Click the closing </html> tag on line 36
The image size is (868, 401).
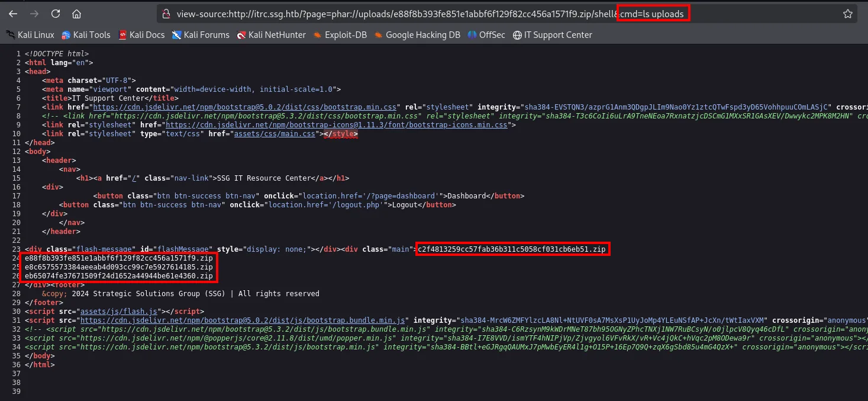39,365
